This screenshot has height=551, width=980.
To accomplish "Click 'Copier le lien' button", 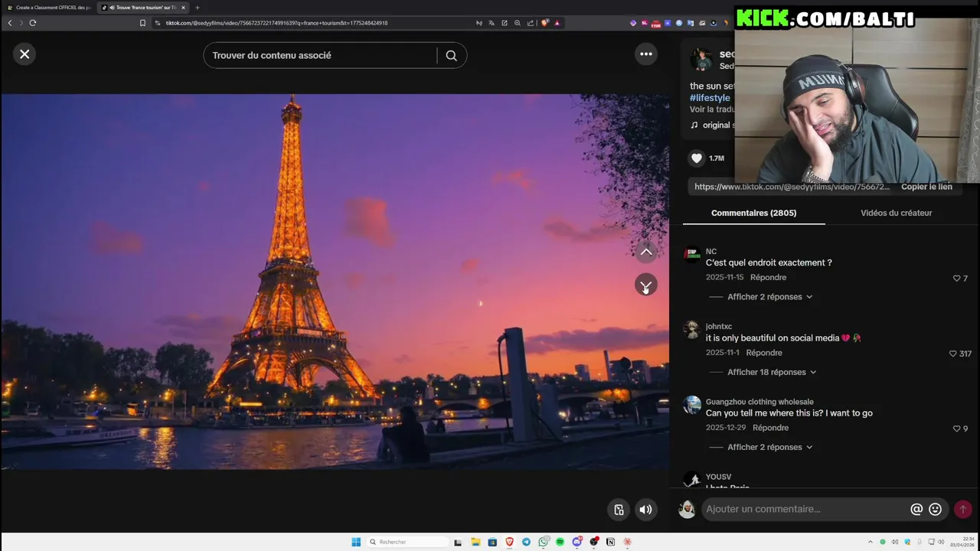I will (926, 187).
